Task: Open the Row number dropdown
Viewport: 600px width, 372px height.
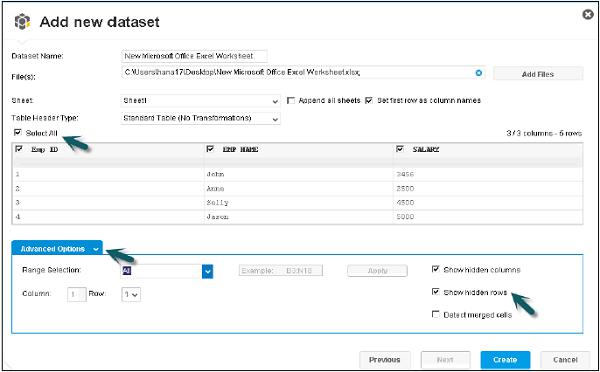Action: 131,295
